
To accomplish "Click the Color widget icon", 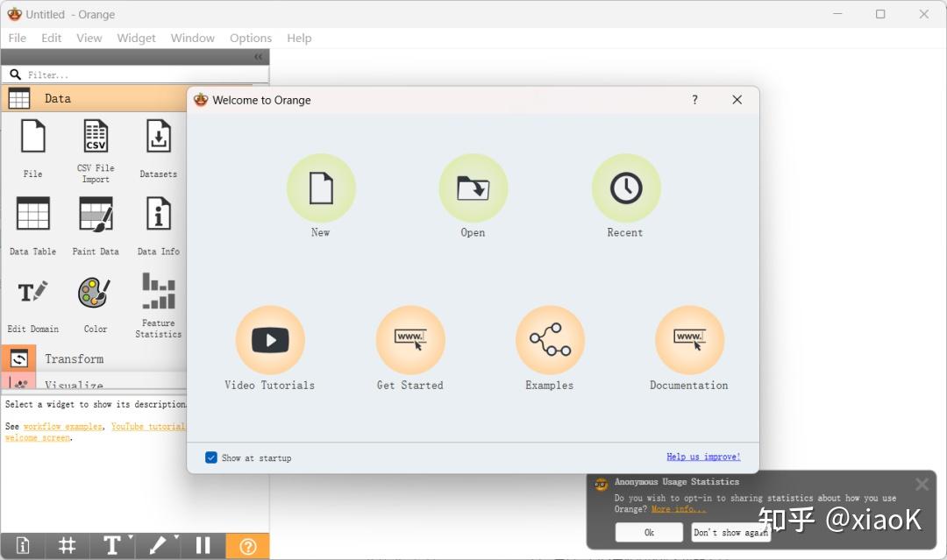I will (95, 292).
